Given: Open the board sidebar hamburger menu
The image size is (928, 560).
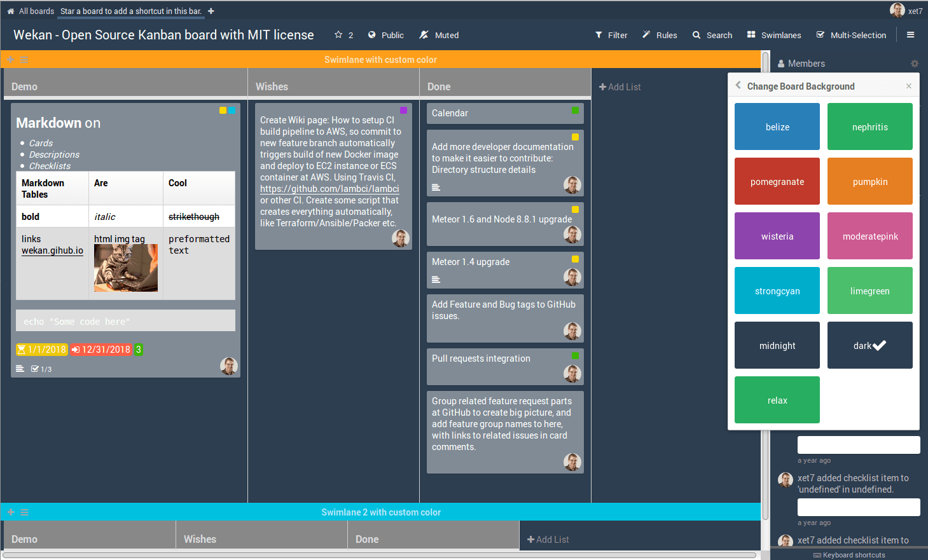Looking at the screenshot, I should (x=911, y=35).
